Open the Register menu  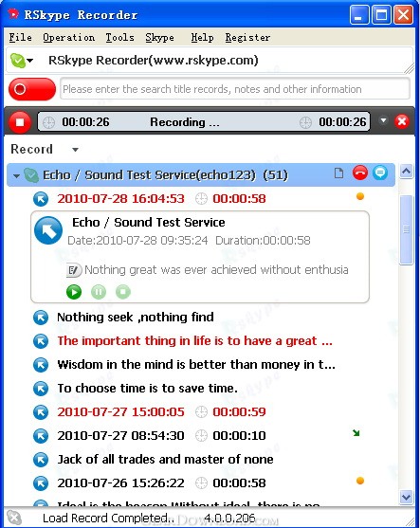click(x=247, y=37)
